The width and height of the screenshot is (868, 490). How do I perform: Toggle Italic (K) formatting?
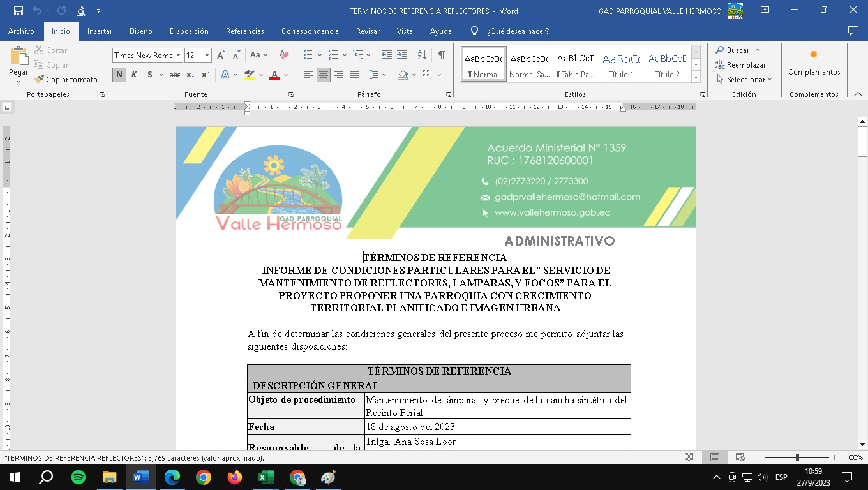coord(134,75)
